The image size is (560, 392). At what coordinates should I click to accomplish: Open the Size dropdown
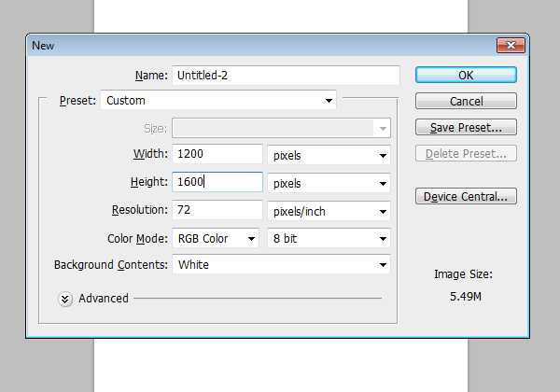tap(280, 128)
